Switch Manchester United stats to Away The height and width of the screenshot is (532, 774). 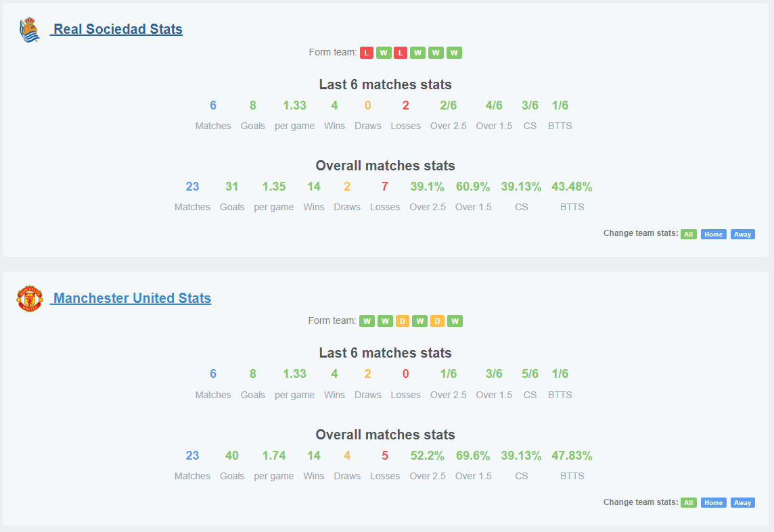coord(742,503)
